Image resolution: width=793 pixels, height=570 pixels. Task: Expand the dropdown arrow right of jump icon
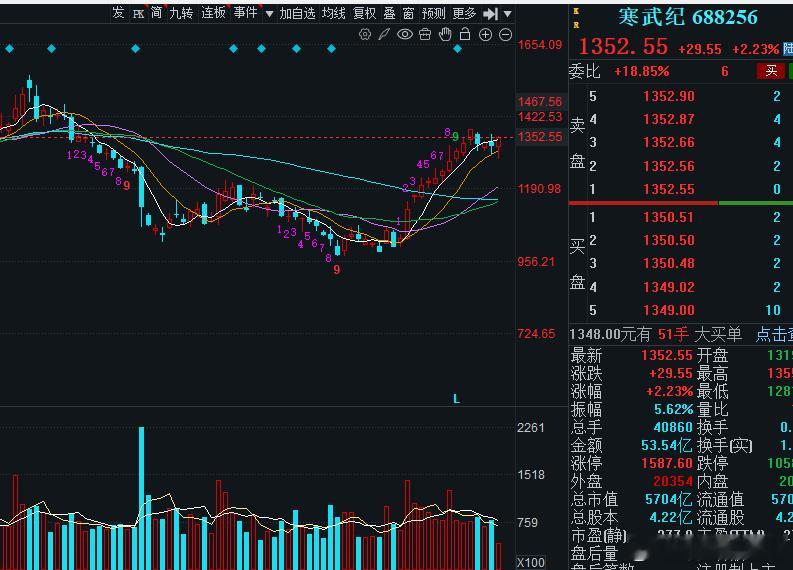tap(507, 14)
